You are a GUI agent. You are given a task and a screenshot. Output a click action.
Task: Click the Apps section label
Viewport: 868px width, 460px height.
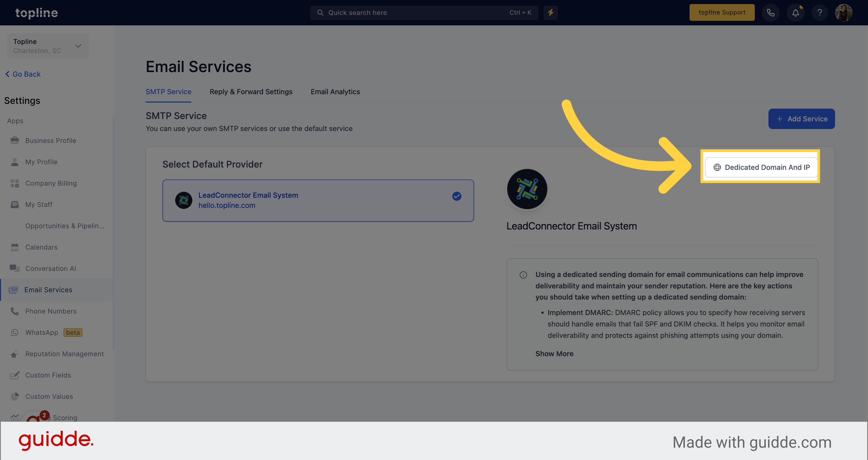click(x=15, y=121)
